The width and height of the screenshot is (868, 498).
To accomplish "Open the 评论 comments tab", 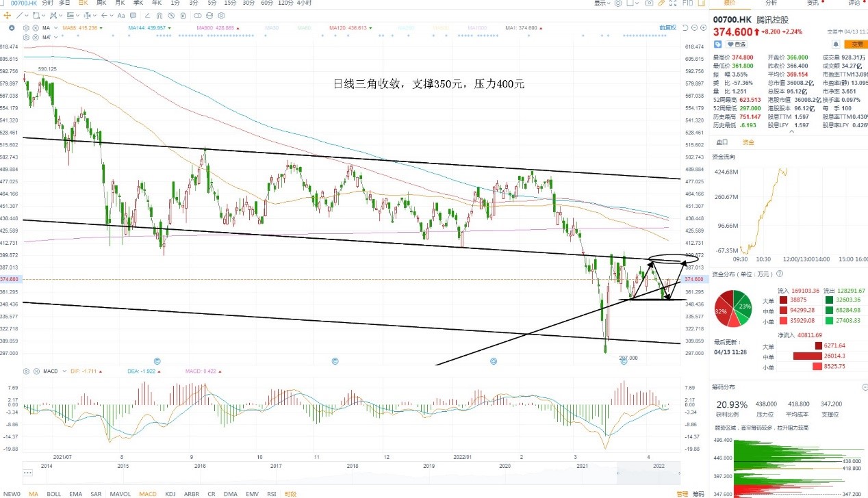I will coord(854,3).
